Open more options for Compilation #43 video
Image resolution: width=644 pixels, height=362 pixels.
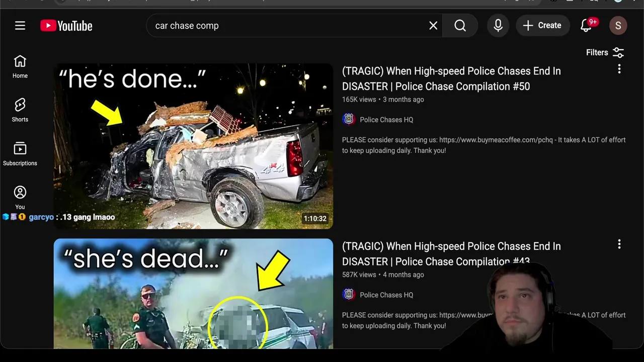619,244
